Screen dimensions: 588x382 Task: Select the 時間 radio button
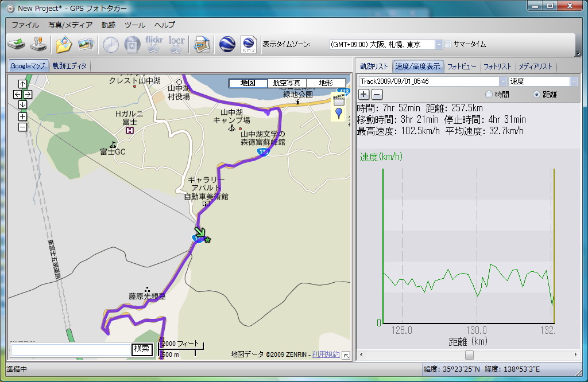pos(489,95)
